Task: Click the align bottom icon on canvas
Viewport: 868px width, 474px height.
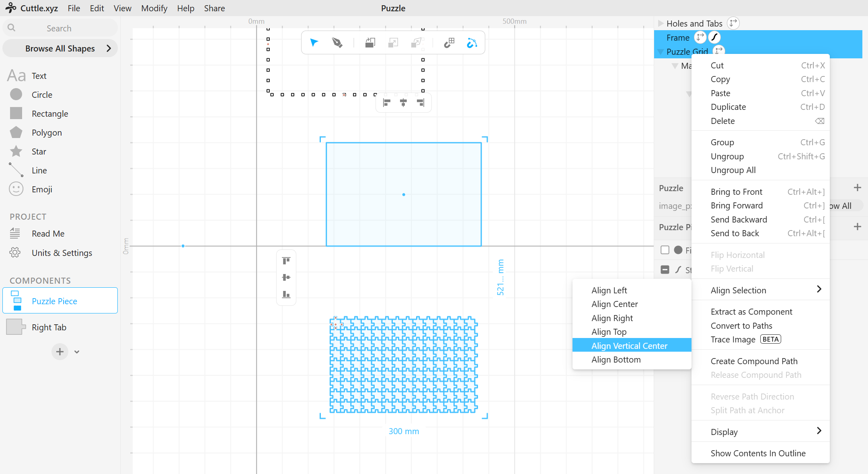Action: pos(286,294)
